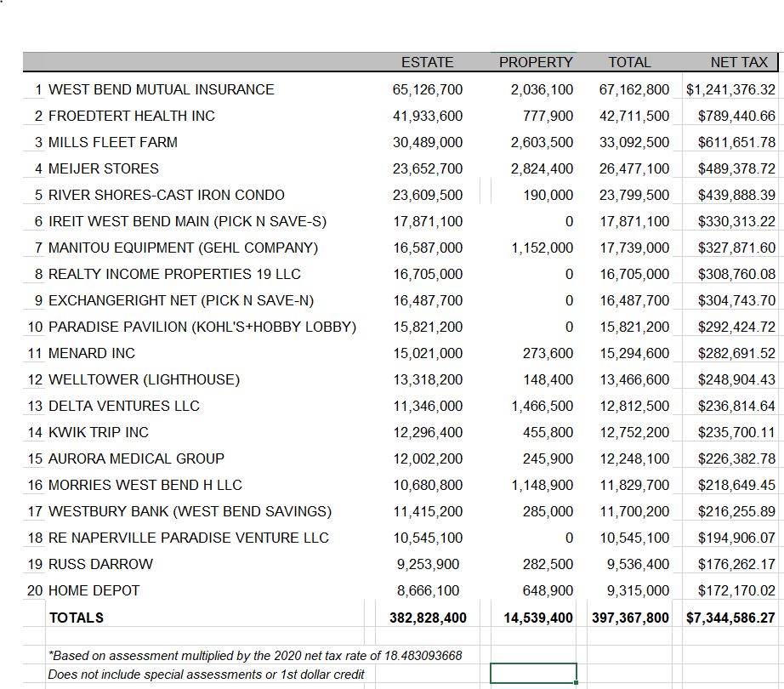This screenshot has width=784, height=689.
Task: Click net tax total $7,344,586.27
Action: (730, 618)
